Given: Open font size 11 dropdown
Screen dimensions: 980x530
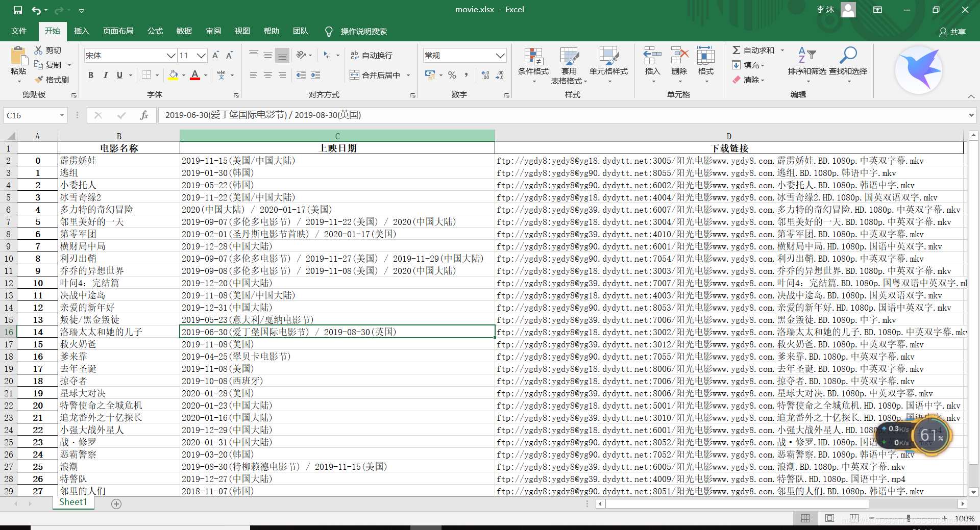Looking at the screenshot, I should 201,55.
